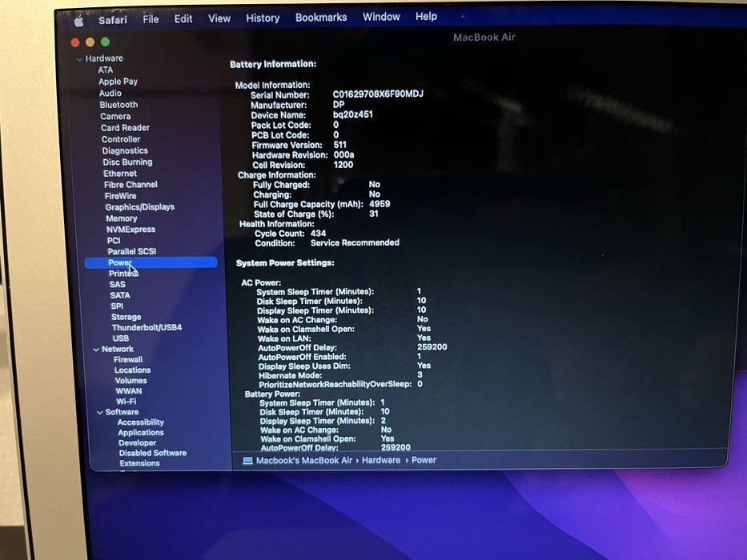Open the File menu
The image size is (747, 560).
coord(151,19)
